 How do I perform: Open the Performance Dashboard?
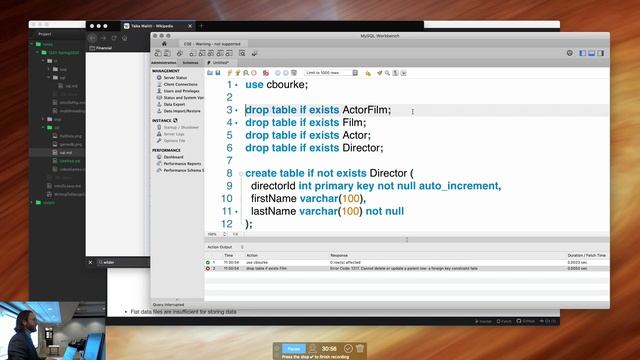click(173, 157)
